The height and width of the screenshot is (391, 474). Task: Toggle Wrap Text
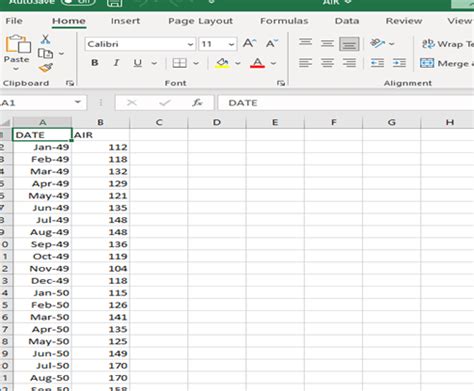point(447,44)
